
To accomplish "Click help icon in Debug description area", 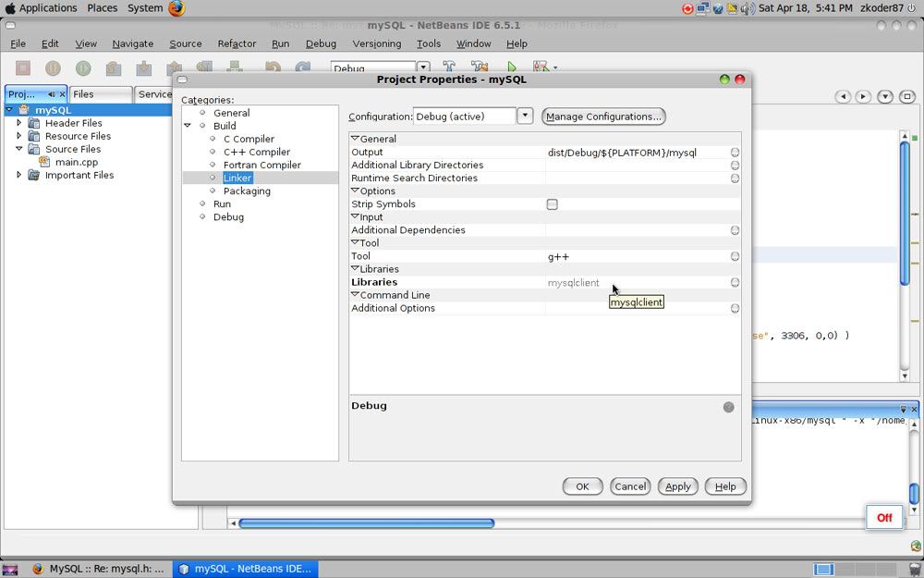I will pyautogui.click(x=728, y=407).
